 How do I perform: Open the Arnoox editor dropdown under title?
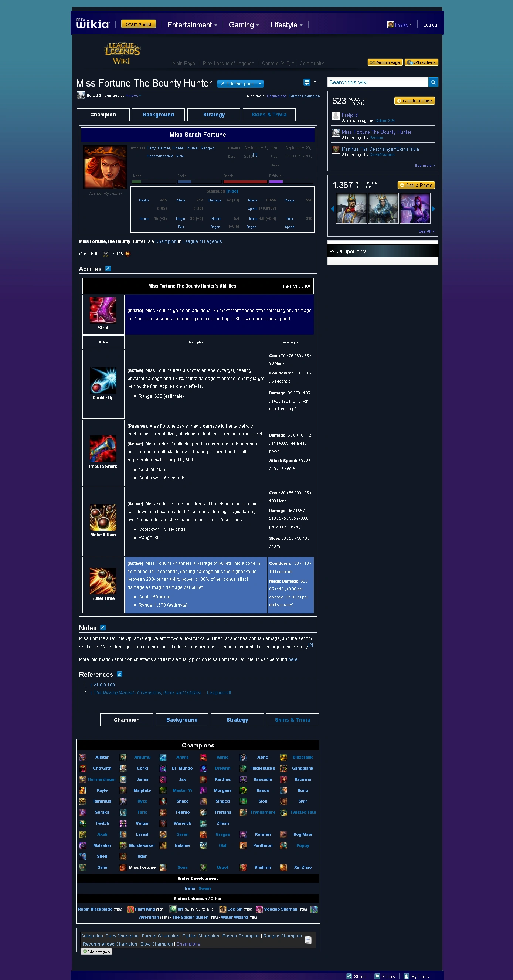pos(140,95)
